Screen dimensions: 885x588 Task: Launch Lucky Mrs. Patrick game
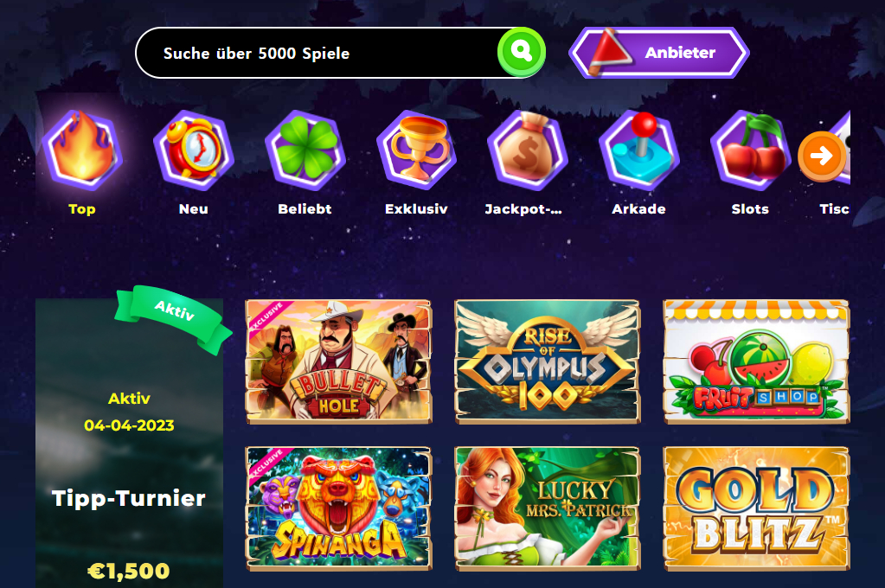tap(548, 508)
